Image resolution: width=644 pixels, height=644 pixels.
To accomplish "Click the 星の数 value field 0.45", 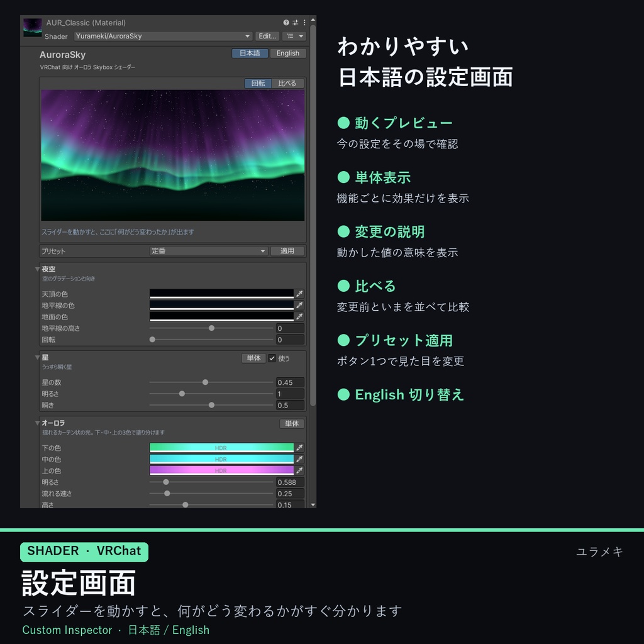I will (290, 382).
